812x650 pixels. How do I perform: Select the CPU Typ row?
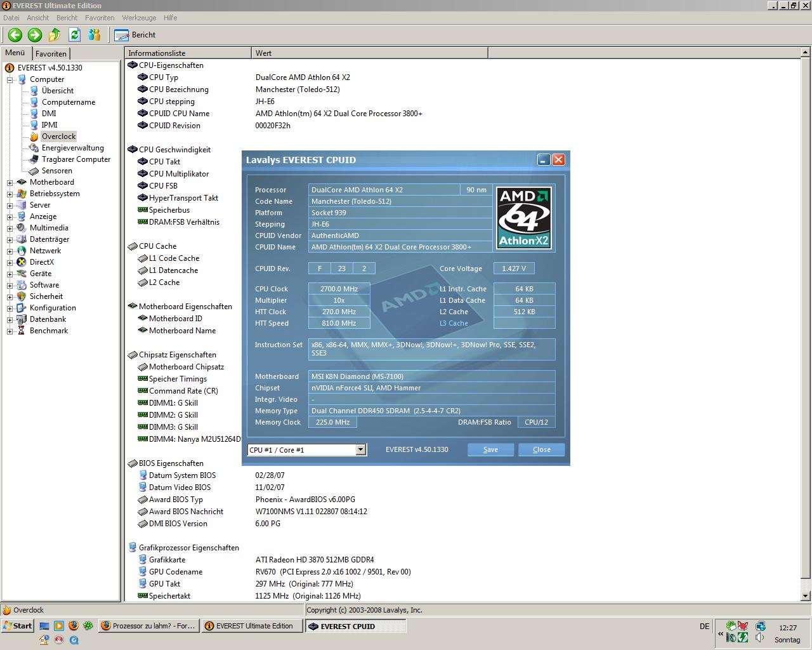point(463,77)
